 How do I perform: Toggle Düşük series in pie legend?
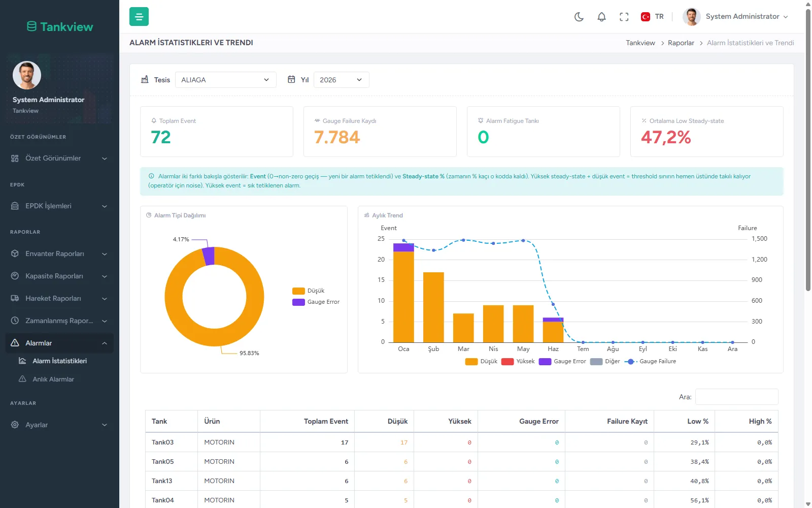tap(309, 291)
